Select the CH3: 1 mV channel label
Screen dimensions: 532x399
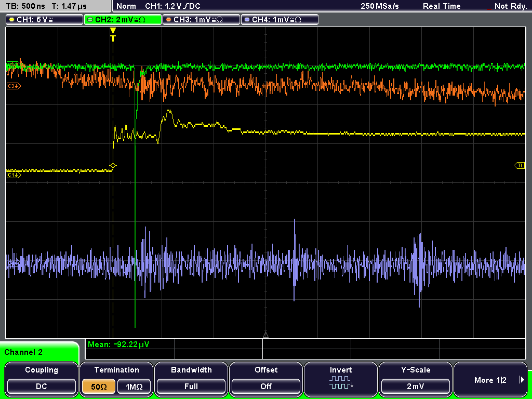point(201,20)
